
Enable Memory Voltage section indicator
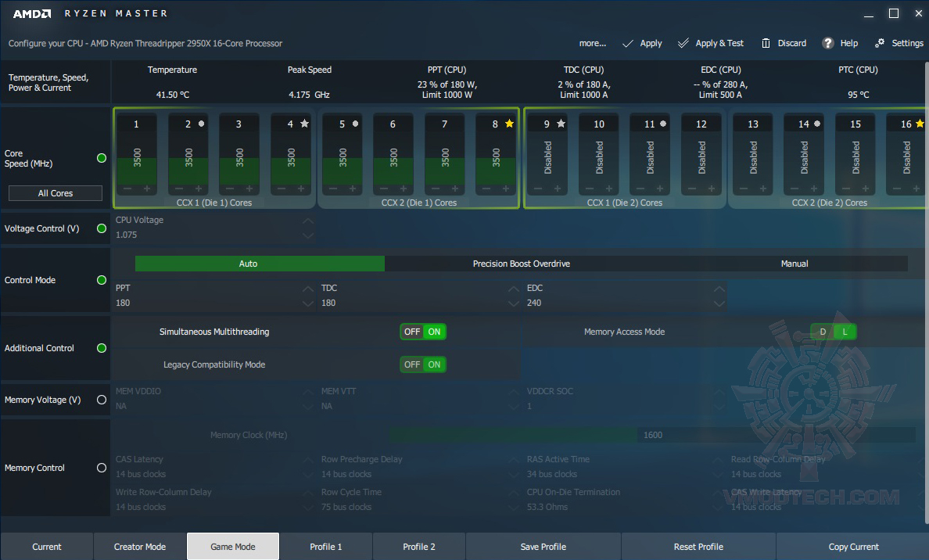pos(102,400)
